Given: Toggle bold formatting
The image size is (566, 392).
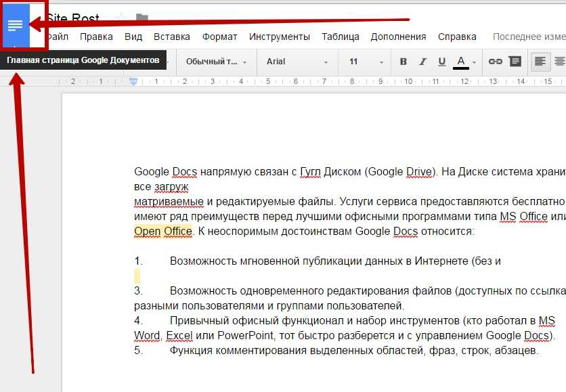Looking at the screenshot, I should coord(404,62).
